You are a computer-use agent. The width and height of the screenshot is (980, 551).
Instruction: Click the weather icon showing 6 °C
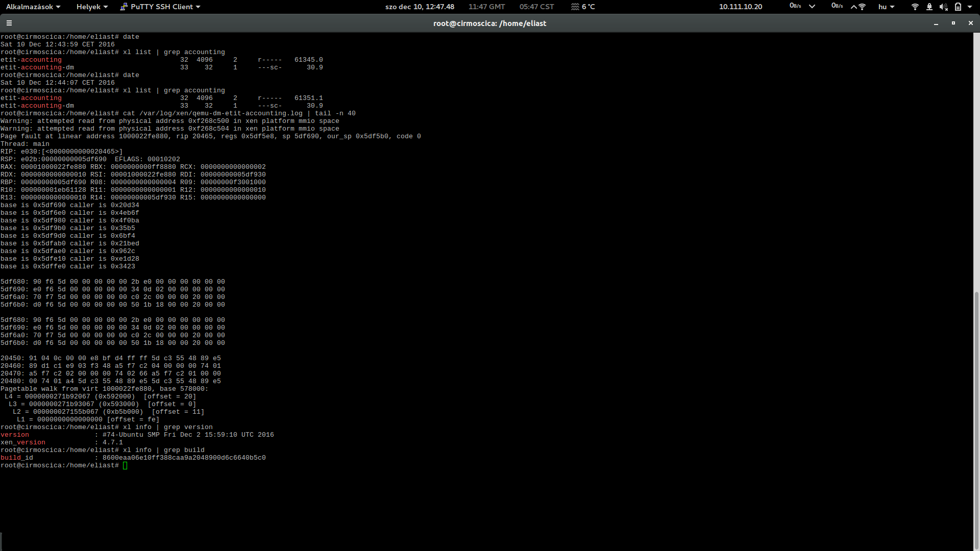575,7
